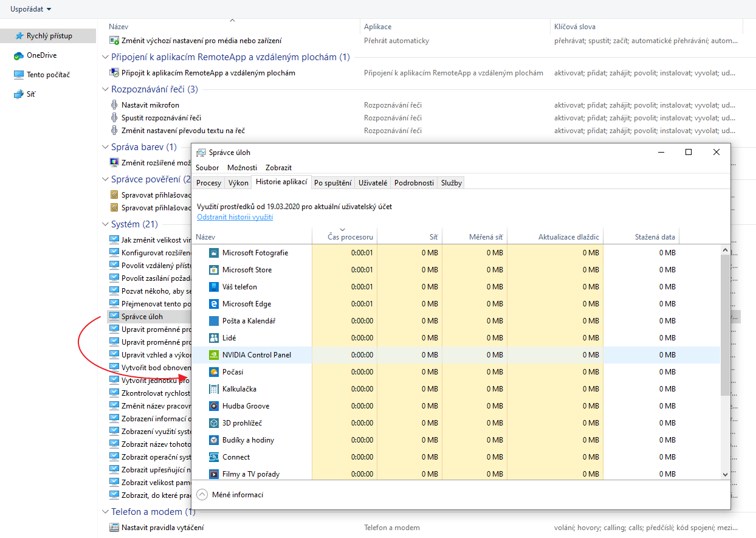The height and width of the screenshot is (538, 756).
Task: Sort by Měřená síť column header
Action: (475, 236)
